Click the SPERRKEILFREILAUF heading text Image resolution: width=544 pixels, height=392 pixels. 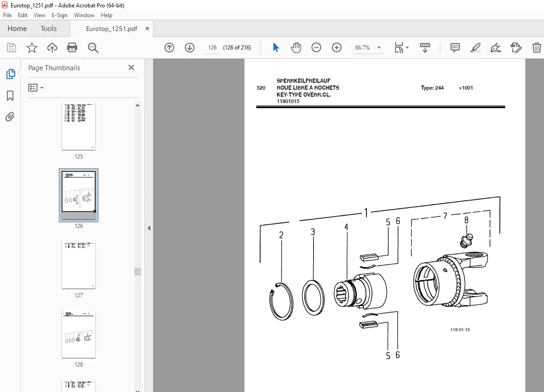303,81
